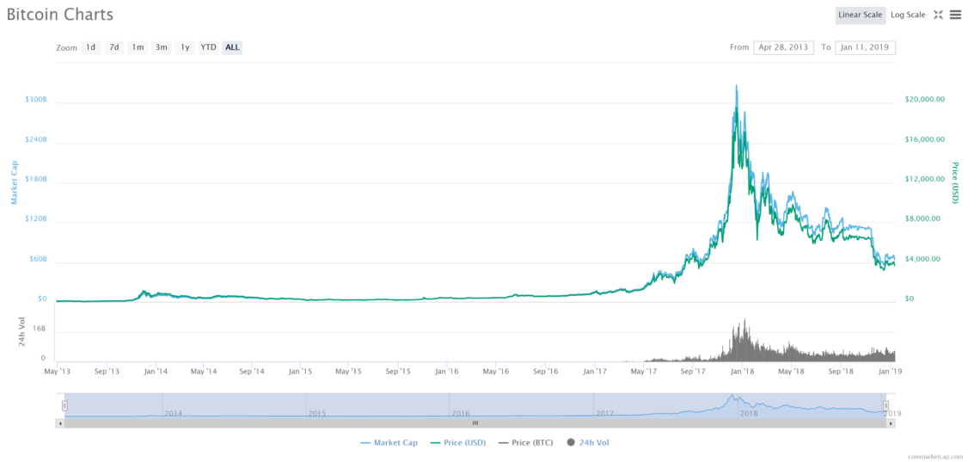Click the Price (USD) right axis title
The height and width of the screenshot is (462, 980).
(954, 182)
